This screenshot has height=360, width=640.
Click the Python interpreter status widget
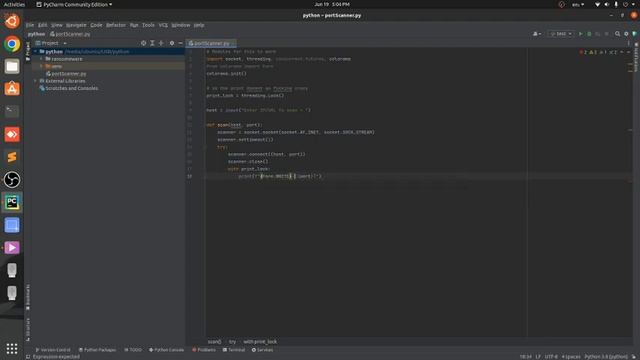[x=606, y=357]
